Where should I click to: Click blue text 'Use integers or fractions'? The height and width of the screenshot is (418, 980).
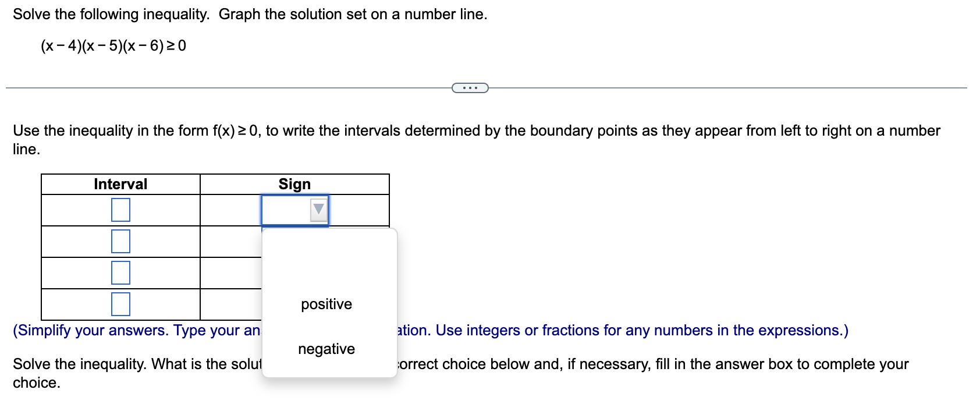[519, 330]
